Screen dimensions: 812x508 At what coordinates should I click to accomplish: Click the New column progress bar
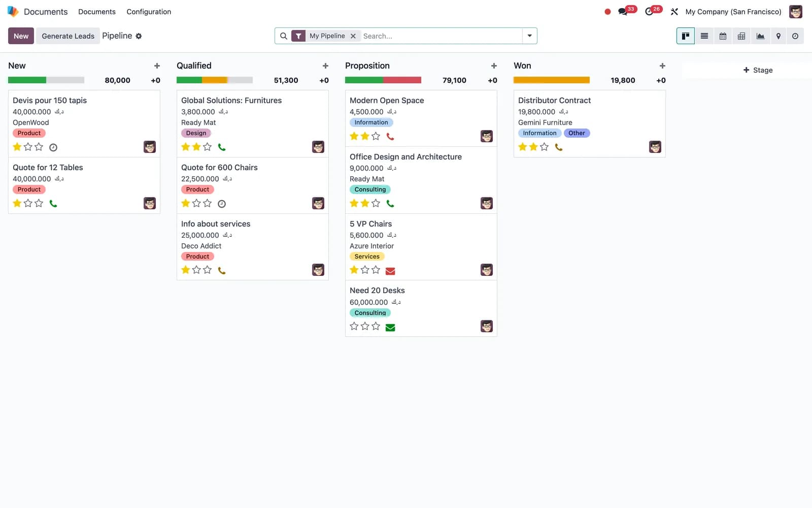(46, 80)
